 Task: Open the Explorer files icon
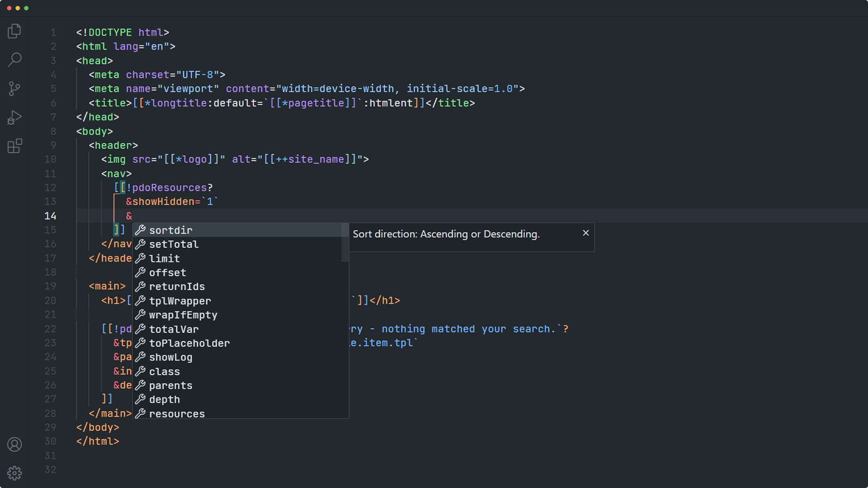(x=15, y=31)
